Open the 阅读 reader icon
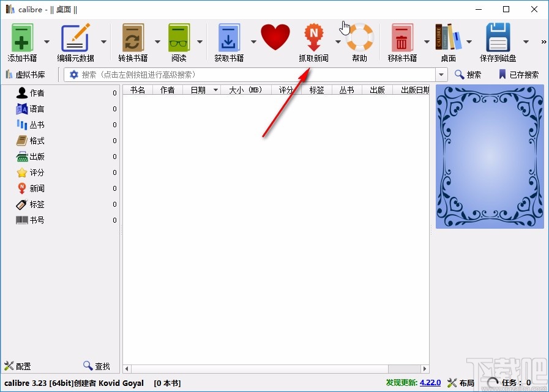 point(179,38)
